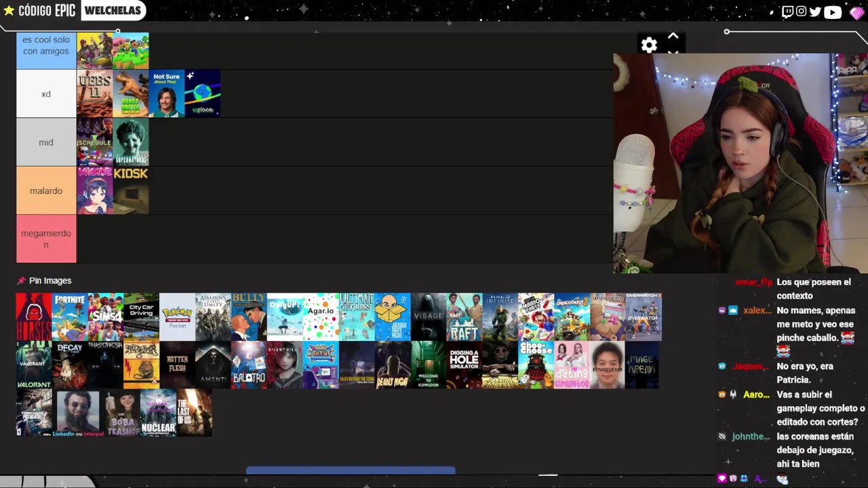Select the Jackbox Party Packs thumbnail
The height and width of the screenshot is (488, 868).
click(x=393, y=317)
